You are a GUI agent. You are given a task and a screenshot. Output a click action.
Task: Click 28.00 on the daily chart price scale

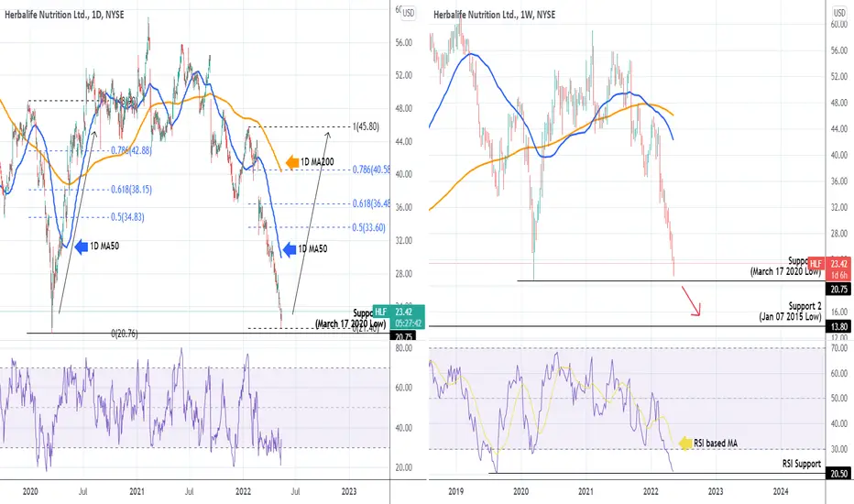pos(403,273)
